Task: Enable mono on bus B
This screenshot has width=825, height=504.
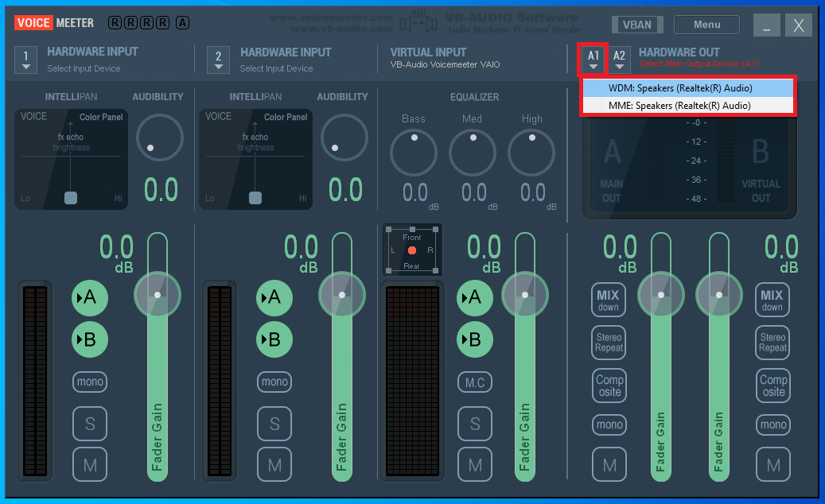Action: coord(773,425)
